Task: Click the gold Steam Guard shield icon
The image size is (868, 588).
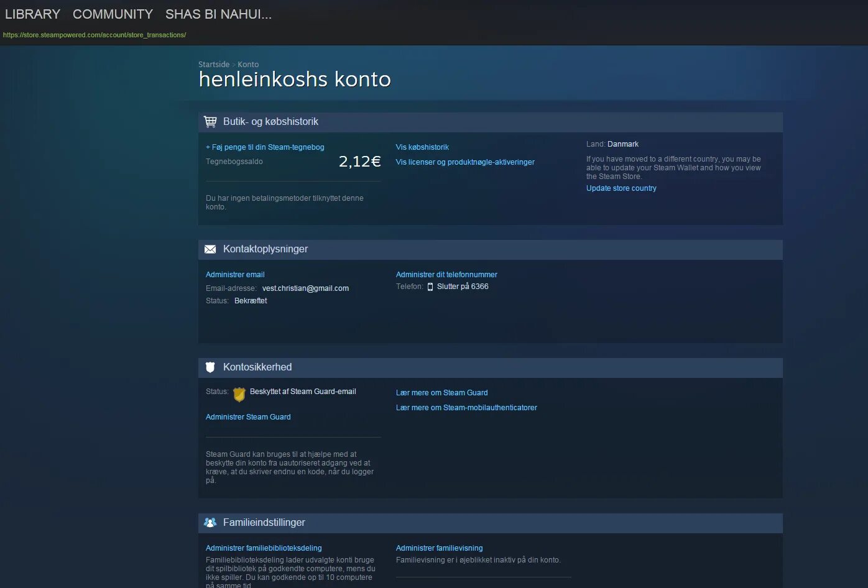Action: (x=239, y=394)
